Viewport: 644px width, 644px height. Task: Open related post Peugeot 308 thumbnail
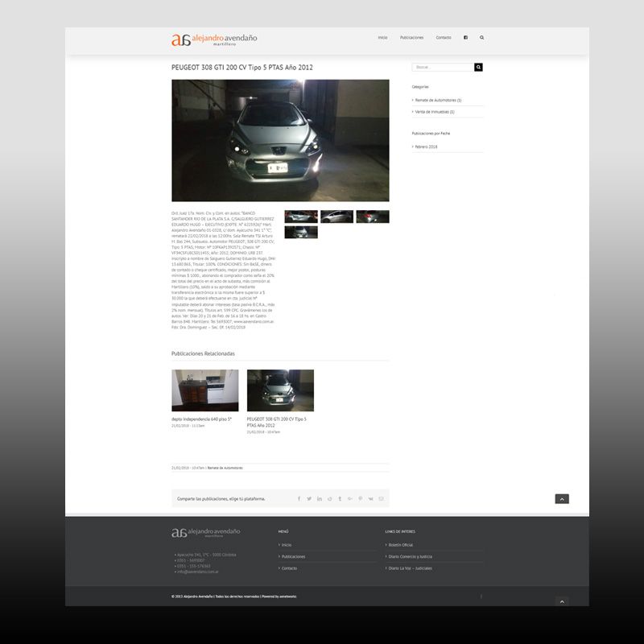coord(280,390)
